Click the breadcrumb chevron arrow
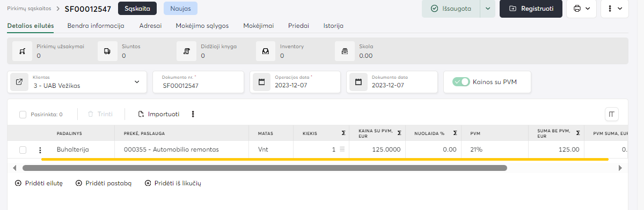Viewport: 644px width, 210px height. coord(58,9)
